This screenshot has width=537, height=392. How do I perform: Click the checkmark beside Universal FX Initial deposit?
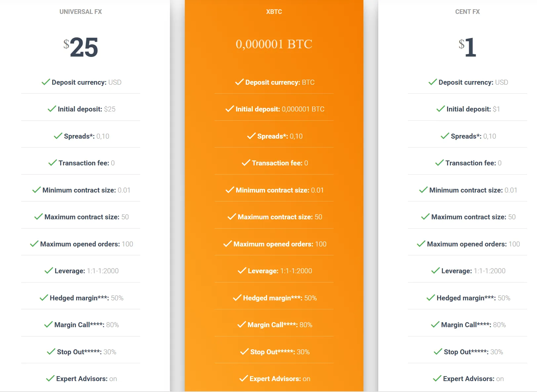coord(52,109)
